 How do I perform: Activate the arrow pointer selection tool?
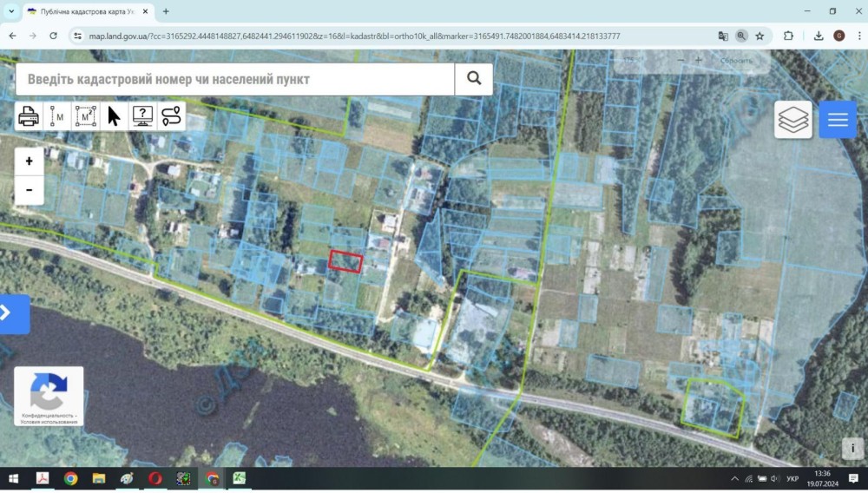[114, 116]
